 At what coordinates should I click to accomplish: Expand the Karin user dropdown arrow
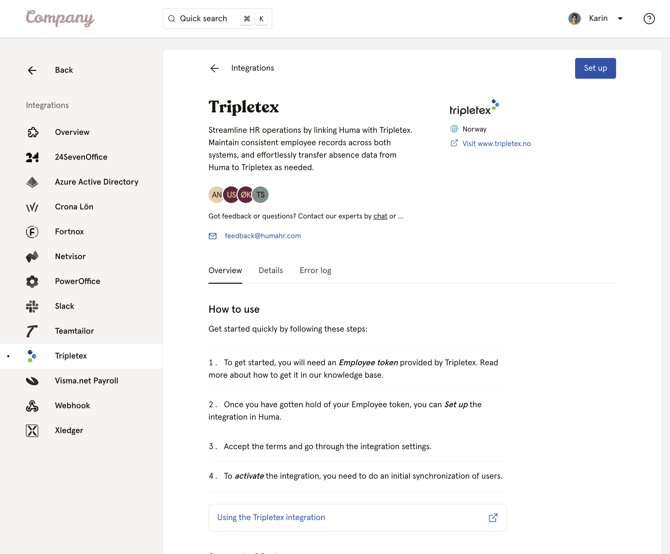(620, 18)
